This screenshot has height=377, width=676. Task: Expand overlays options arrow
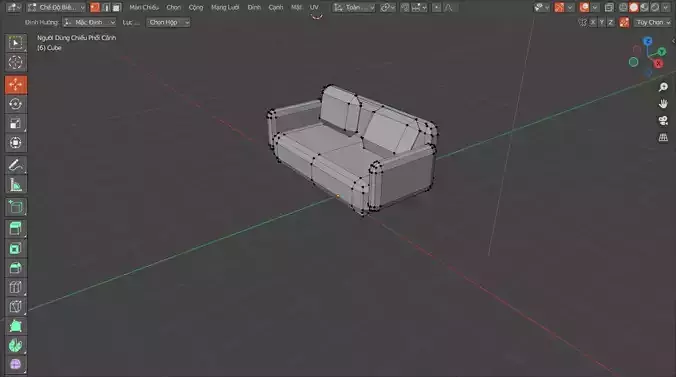click(x=595, y=7)
